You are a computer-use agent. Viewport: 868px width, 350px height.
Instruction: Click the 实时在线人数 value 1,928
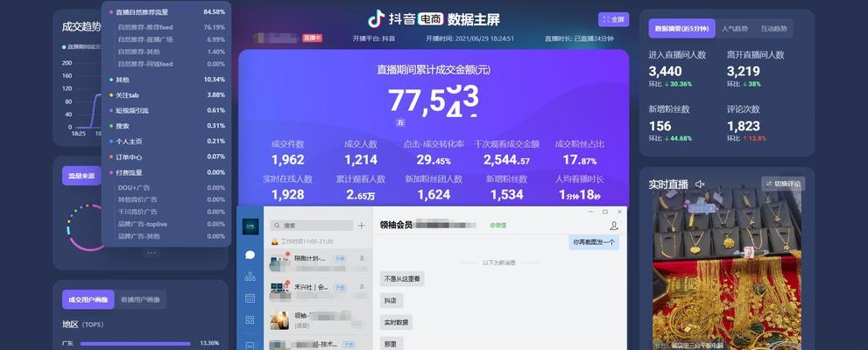pos(287,194)
